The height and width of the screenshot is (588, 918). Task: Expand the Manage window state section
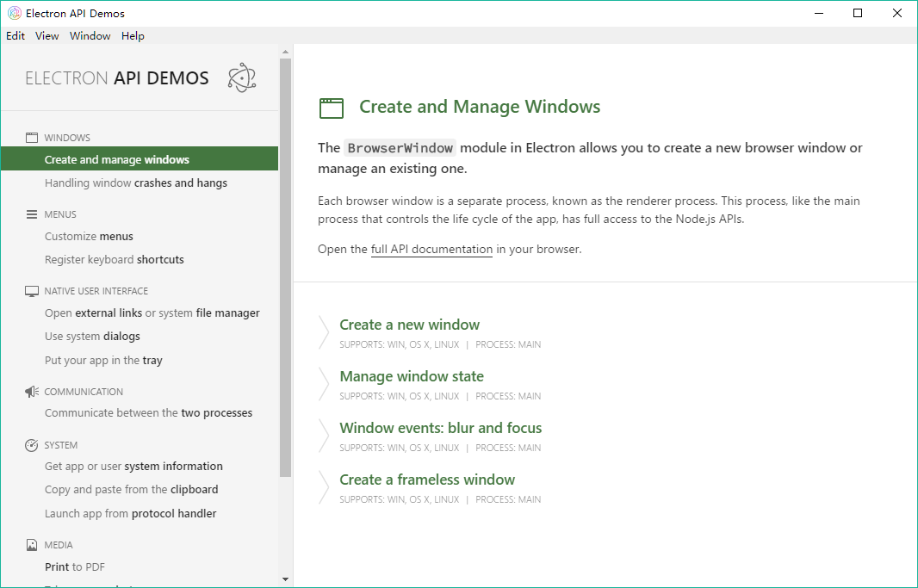tap(412, 376)
